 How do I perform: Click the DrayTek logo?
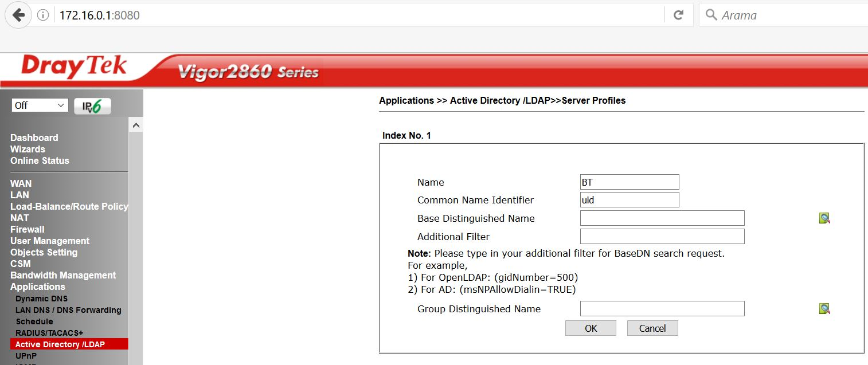(73, 67)
